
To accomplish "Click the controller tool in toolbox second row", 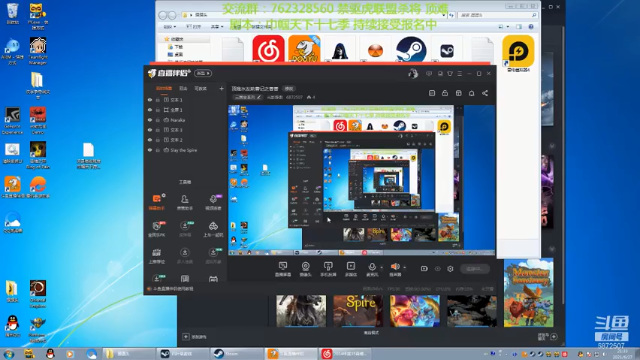I will coord(213,229).
